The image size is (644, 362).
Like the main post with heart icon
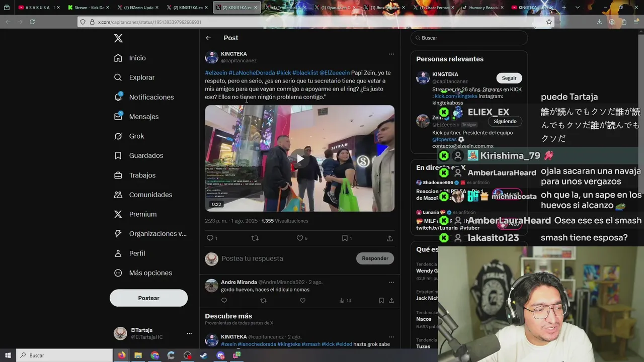click(299, 238)
